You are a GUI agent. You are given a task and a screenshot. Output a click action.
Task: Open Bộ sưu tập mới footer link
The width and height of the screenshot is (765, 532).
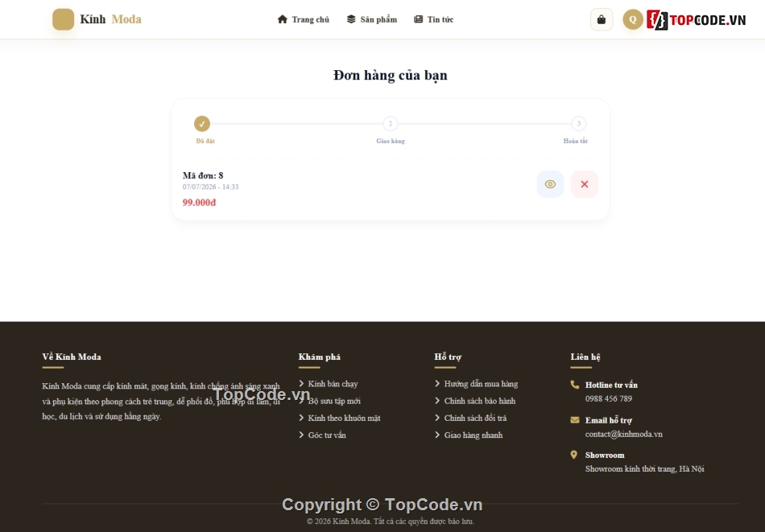(334, 401)
